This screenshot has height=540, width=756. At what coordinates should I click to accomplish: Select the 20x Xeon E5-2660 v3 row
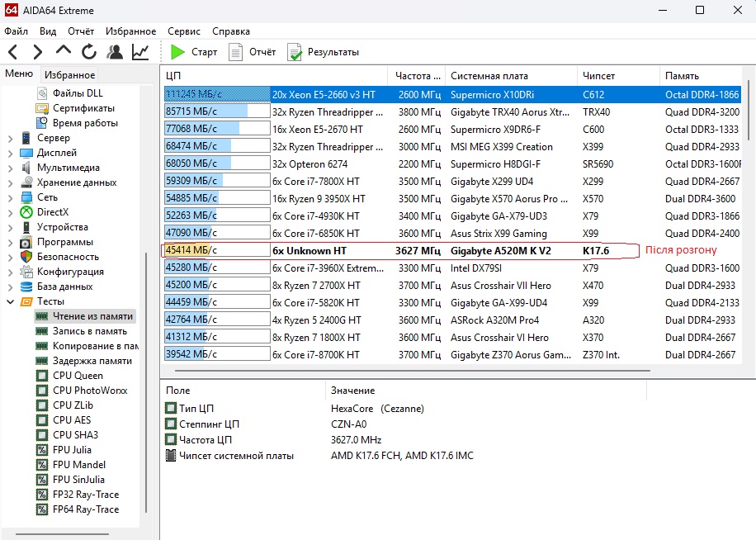[452, 94]
